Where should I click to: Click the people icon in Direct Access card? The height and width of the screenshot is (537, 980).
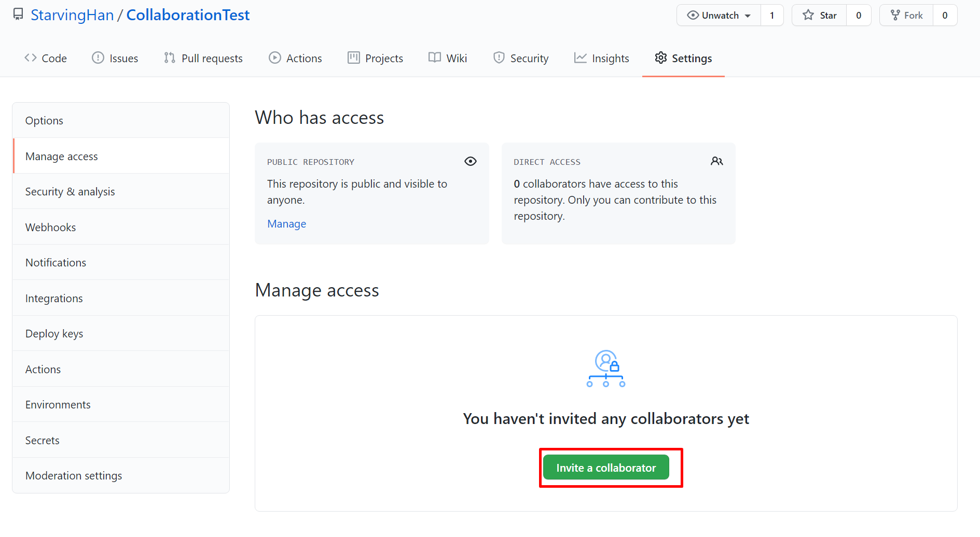717,161
